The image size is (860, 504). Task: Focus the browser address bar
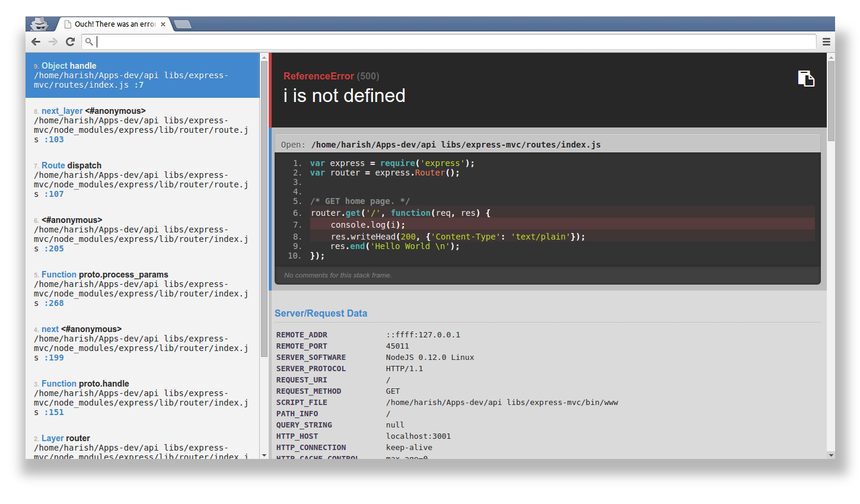click(x=449, y=42)
